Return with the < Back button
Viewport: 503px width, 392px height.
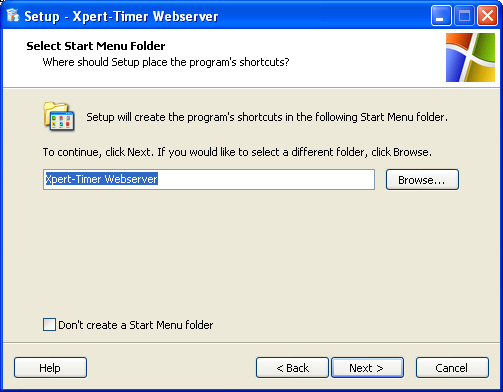[x=292, y=368]
